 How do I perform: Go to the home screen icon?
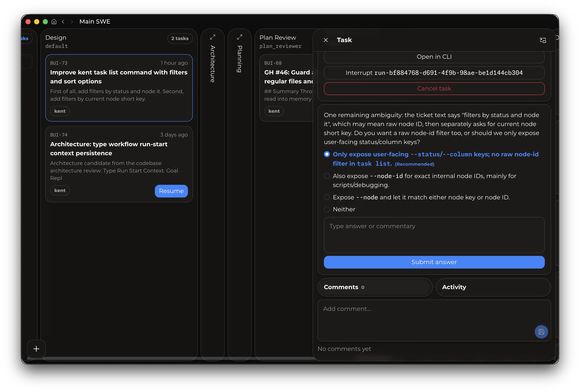tap(54, 22)
